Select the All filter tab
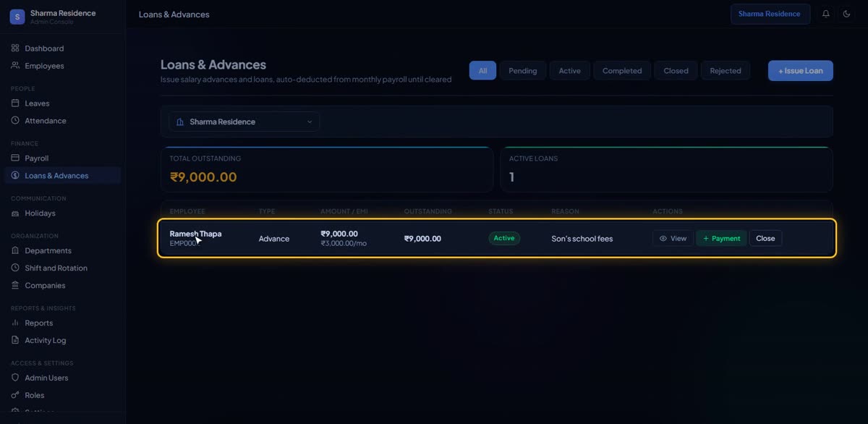Viewport: 868px width, 424px height. point(482,71)
